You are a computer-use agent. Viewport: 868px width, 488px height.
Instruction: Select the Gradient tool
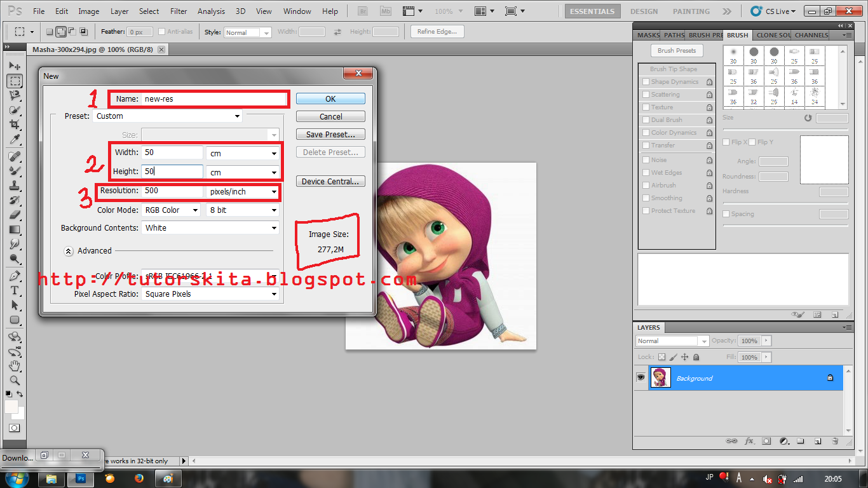[x=15, y=229]
